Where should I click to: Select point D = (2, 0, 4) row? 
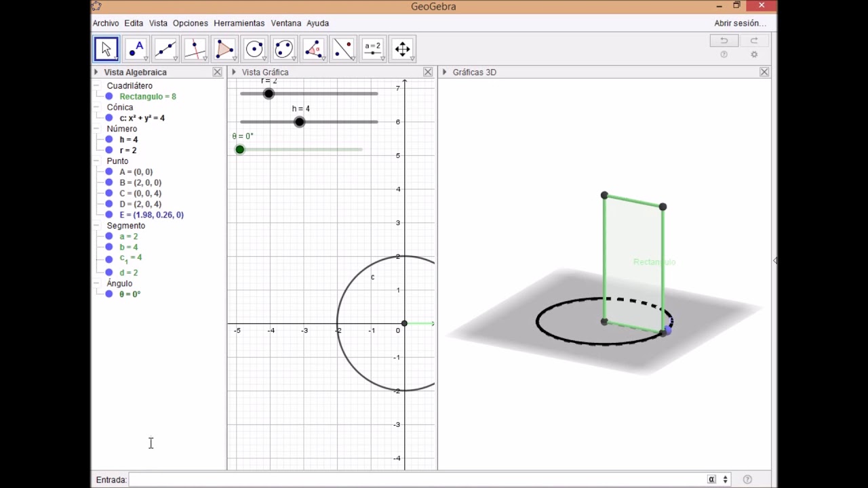(x=140, y=204)
